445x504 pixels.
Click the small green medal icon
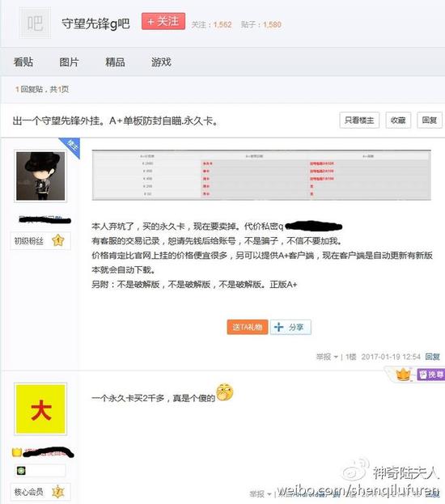(21, 471)
